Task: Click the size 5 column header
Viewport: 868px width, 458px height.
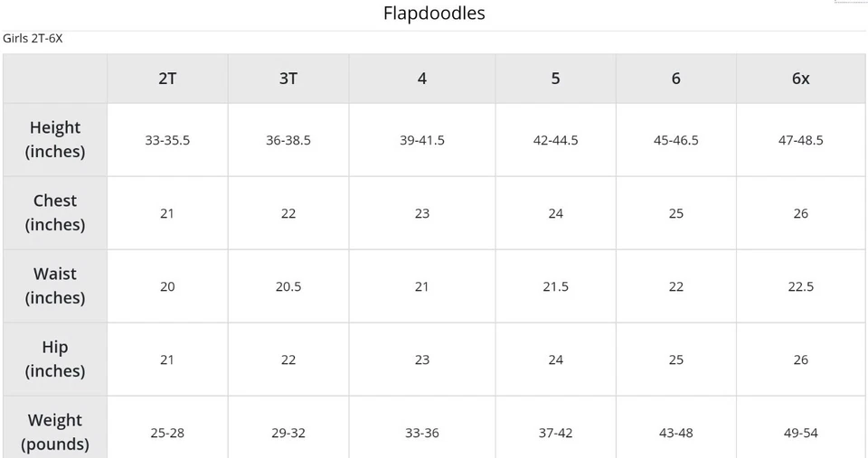Action: (555, 79)
